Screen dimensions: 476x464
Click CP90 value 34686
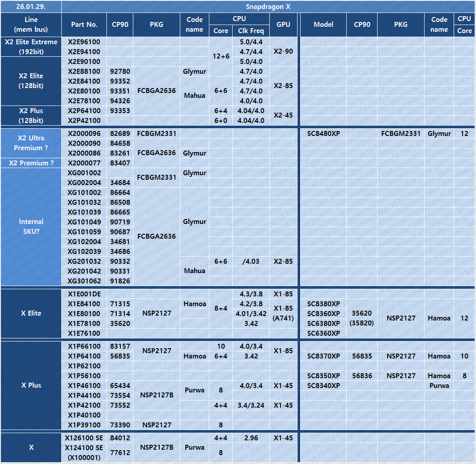[120, 252]
